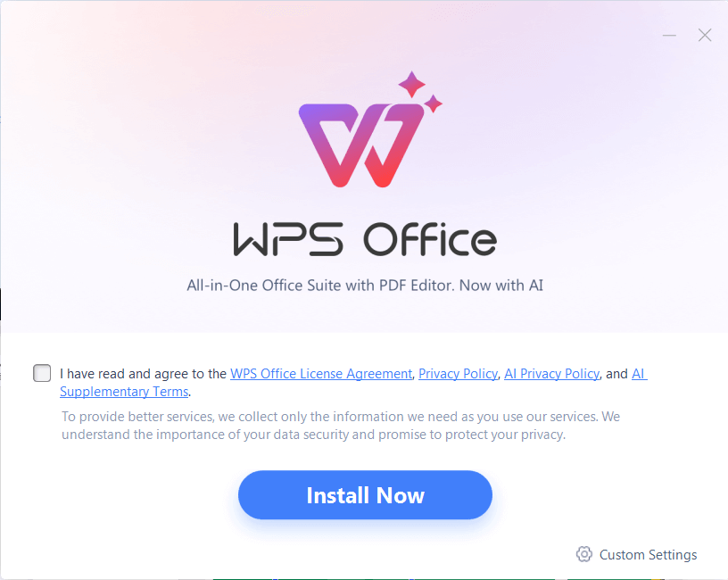This screenshot has width=728, height=580.
Task: Click the 'Now with AI' tagline ending
Action: (x=501, y=286)
